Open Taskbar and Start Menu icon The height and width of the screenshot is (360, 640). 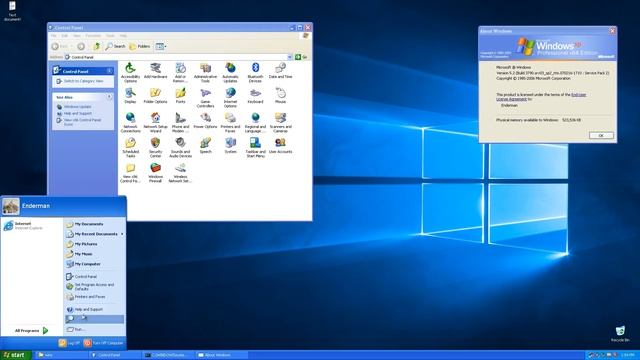point(255,147)
